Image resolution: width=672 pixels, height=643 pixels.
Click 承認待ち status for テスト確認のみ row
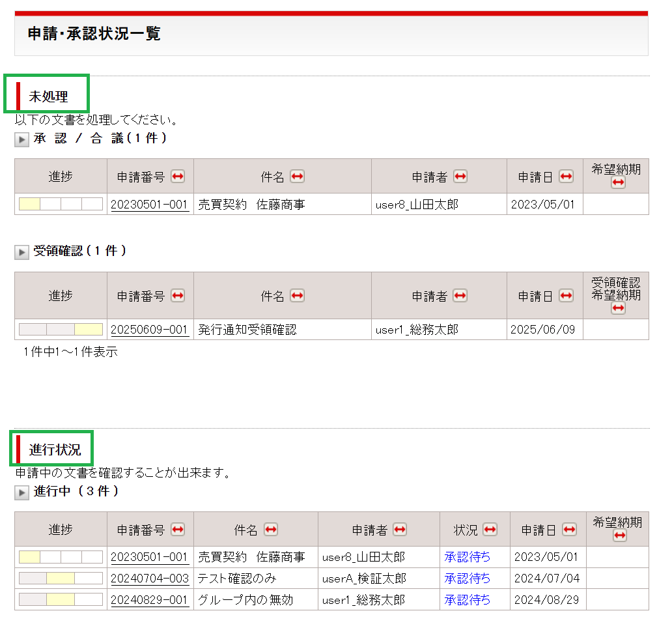pyautogui.click(x=468, y=579)
